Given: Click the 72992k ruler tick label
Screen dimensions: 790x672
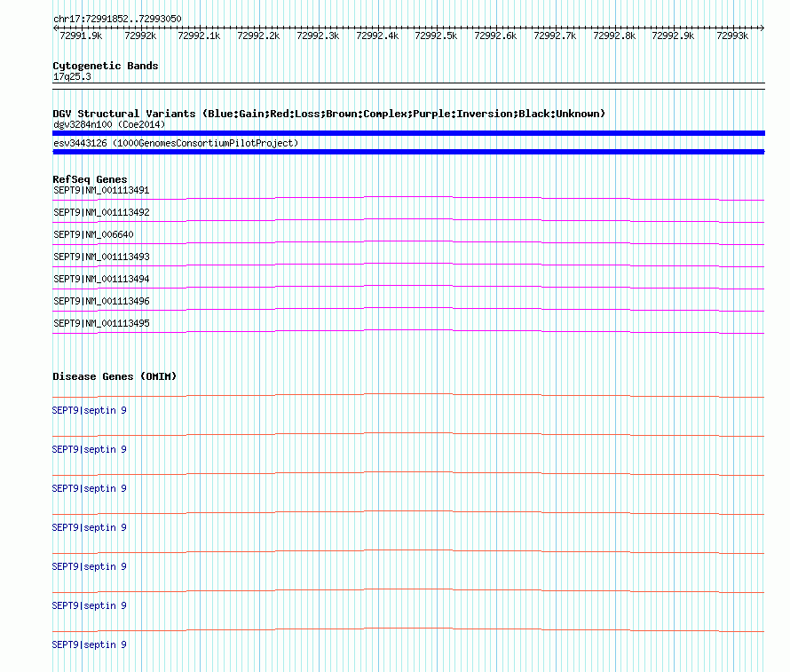Looking at the screenshot, I should [140, 36].
